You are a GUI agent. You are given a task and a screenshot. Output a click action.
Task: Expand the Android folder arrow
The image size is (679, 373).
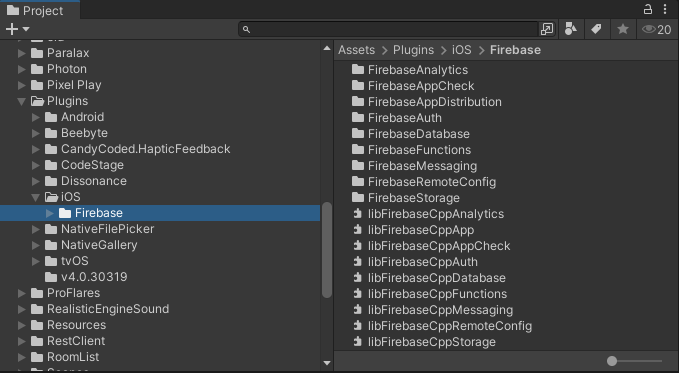pyautogui.click(x=36, y=117)
